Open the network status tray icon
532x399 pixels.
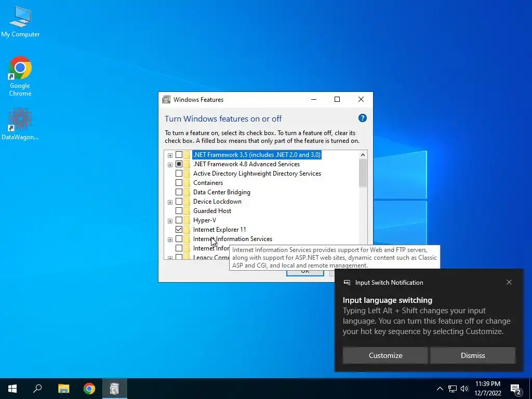(453, 389)
